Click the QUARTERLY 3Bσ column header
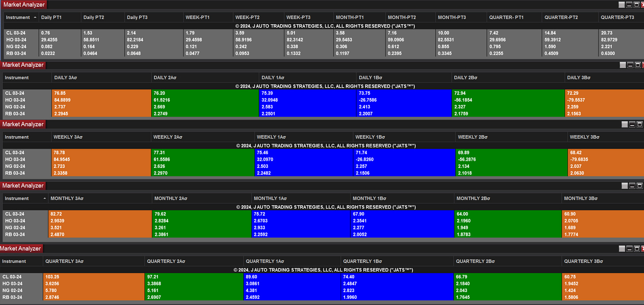Viewport: 644px width, 305px height. 603,261
